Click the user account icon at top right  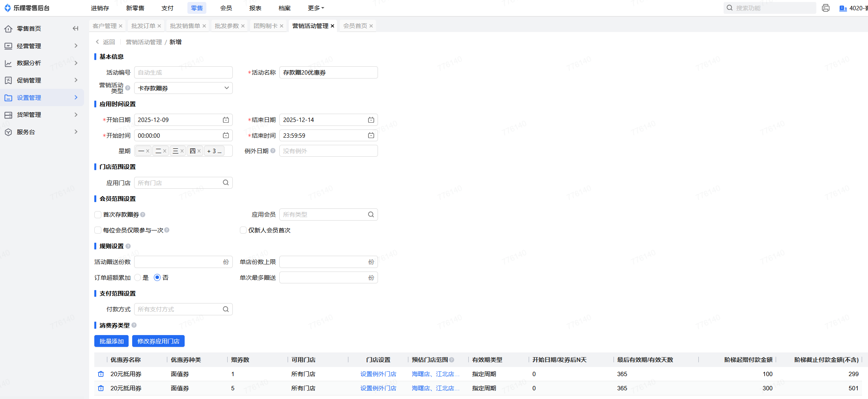click(x=843, y=8)
